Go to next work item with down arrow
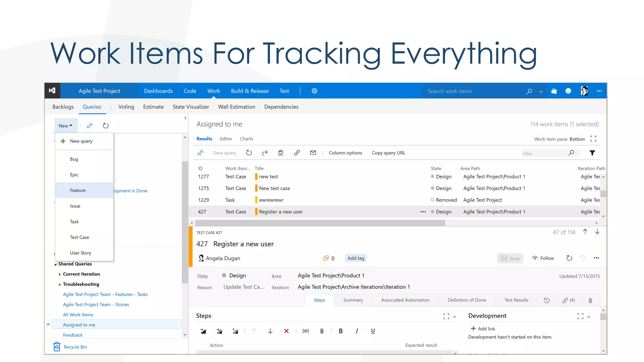The image size is (644, 362). (x=597, y=232)
